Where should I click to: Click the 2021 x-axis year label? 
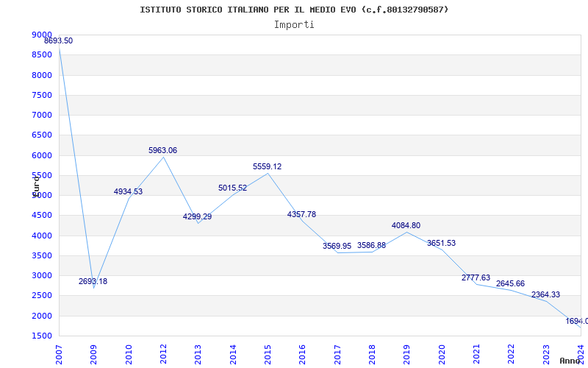click(x=476, y=354)
